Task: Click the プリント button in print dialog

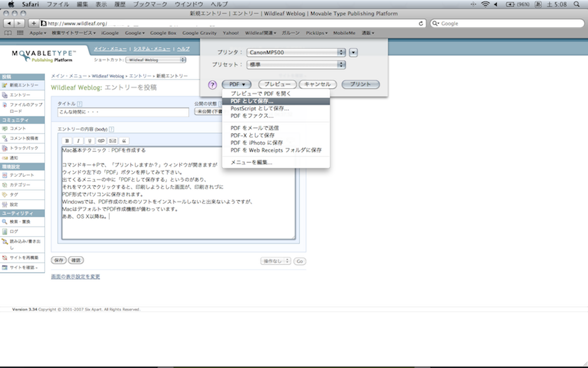Action: click(360, 84)
